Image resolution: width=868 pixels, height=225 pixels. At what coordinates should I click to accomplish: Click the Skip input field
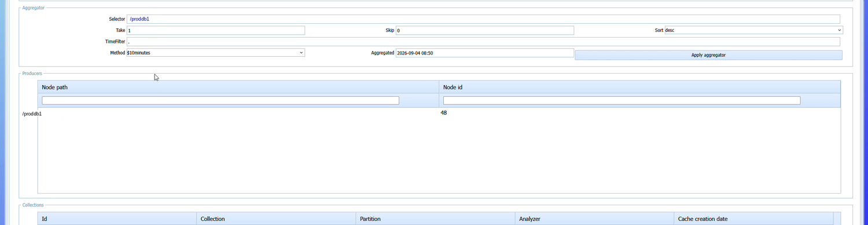[485, 30]
